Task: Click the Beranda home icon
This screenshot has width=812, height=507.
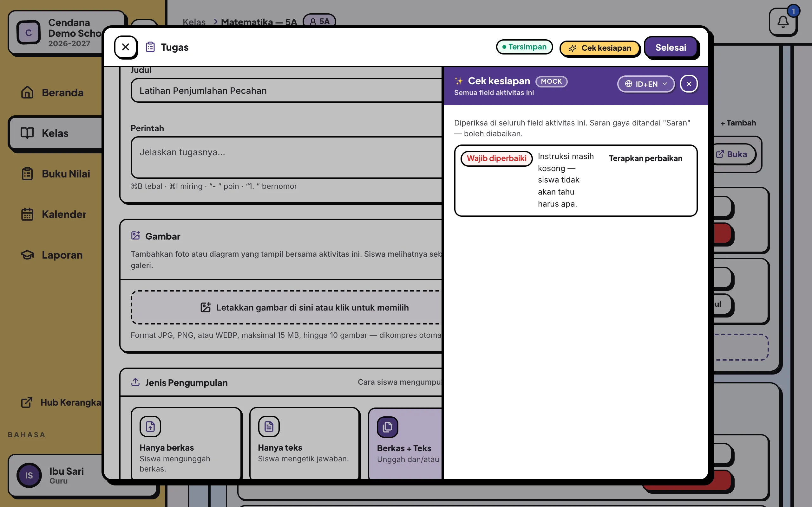Action: click(27, 92)
